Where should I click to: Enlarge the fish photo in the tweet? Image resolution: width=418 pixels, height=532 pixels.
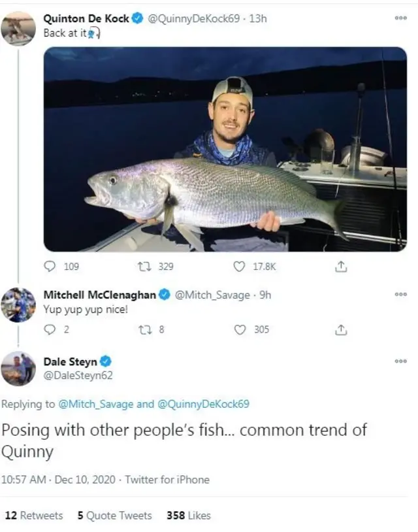[225, 149]
